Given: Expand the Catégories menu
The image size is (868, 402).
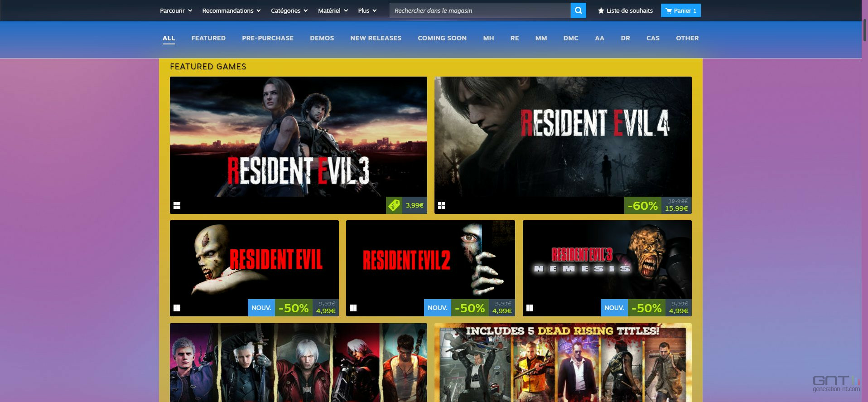Looking at the screenshot, I should [x=289, y=10].
